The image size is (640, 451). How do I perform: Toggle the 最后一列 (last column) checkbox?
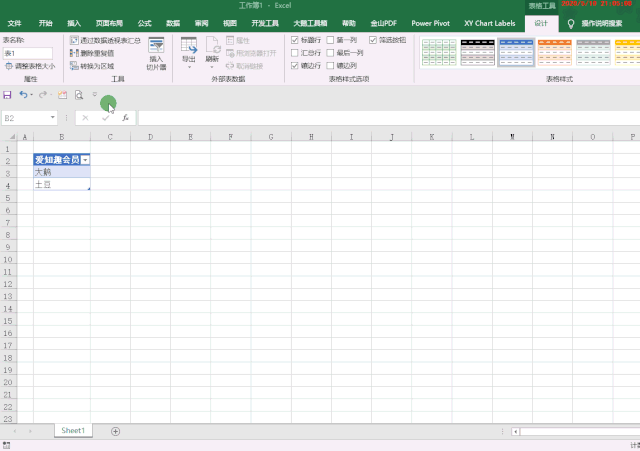click(x=330, y=53)
